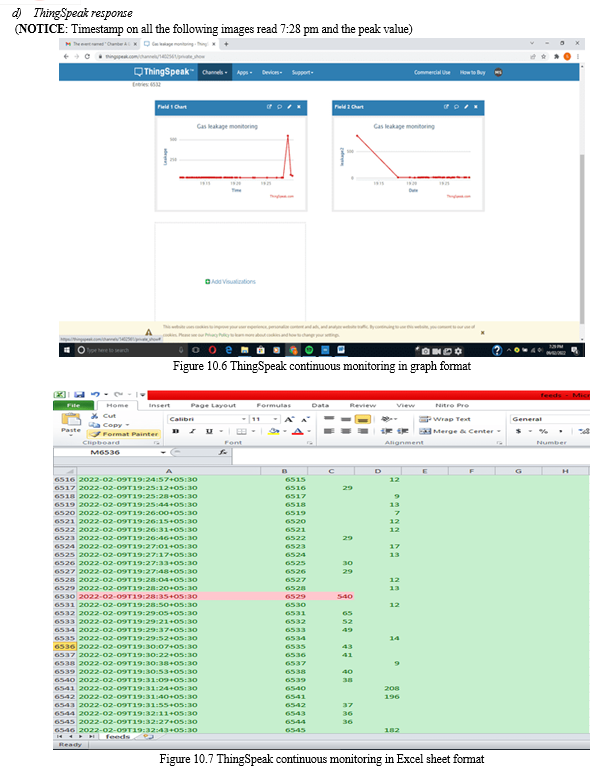Viewport: 615px width, 772px height.
Task: Decrease font size with shrink font icon
Action: (x=305, y=419)
